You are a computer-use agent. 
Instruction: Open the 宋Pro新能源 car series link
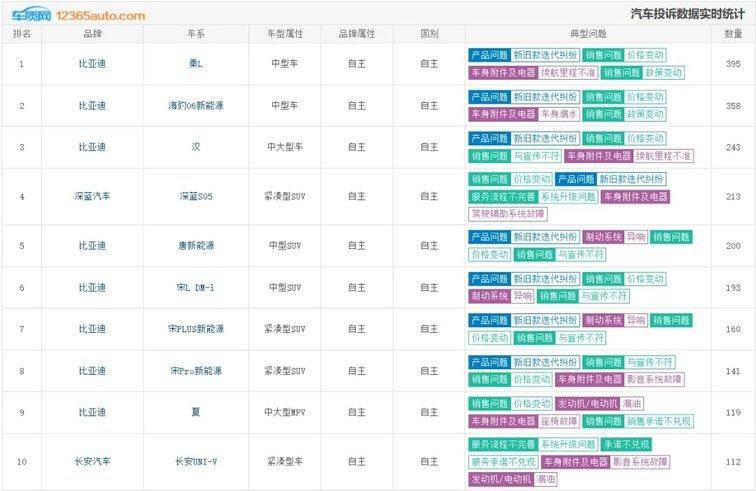coord(196,371)
